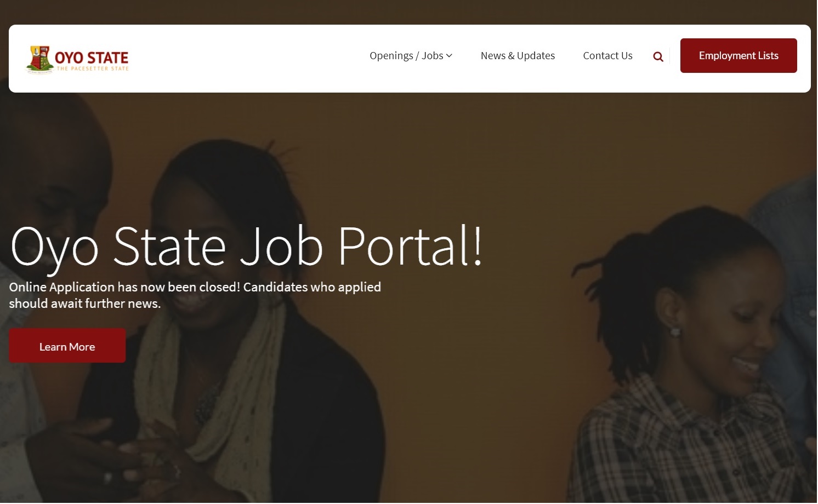818x504 pixels.
Task: Click the magnifying glass search icon
Action: [658, 56]
